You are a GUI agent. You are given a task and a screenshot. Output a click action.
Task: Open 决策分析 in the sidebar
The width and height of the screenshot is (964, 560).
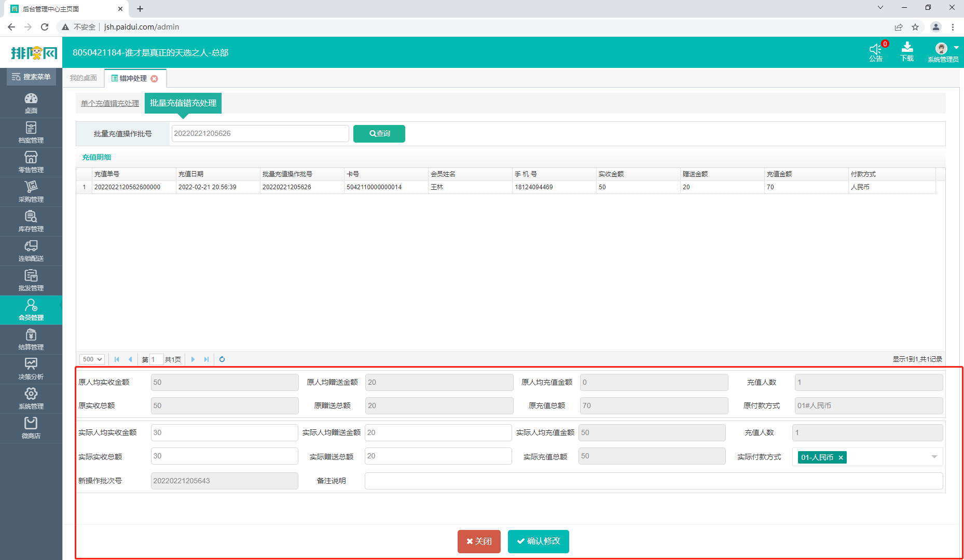[x=31, y=369]
